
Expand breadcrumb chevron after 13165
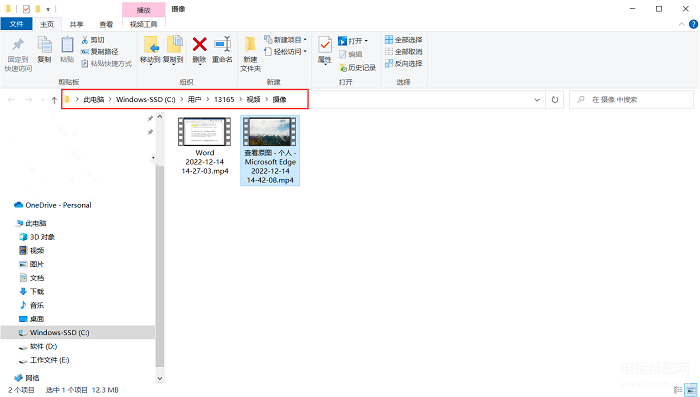[x=241, y=100]
